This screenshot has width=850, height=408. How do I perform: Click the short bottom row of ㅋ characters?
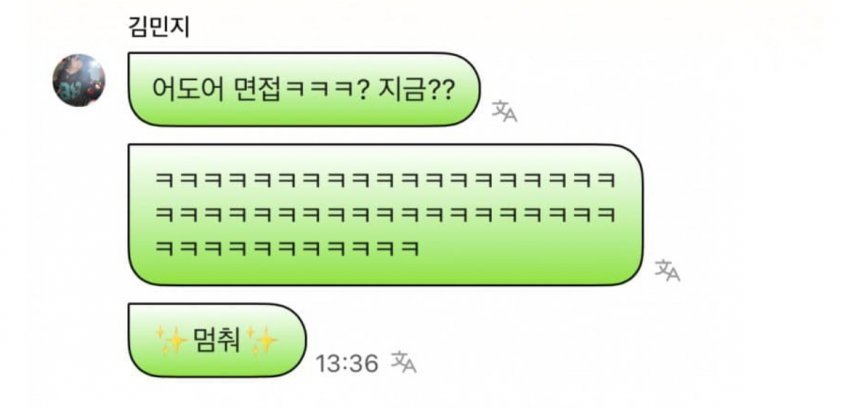(287, 249)
